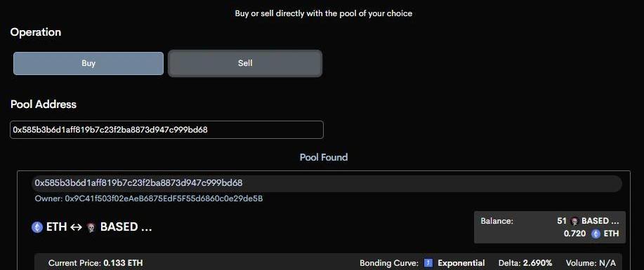Open the owner address link
The image size is (644, 270).
pos(149,198)
